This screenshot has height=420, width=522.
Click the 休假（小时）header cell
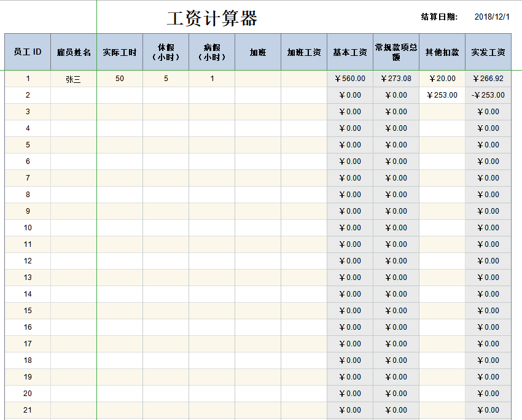click(x=166, y=52)
